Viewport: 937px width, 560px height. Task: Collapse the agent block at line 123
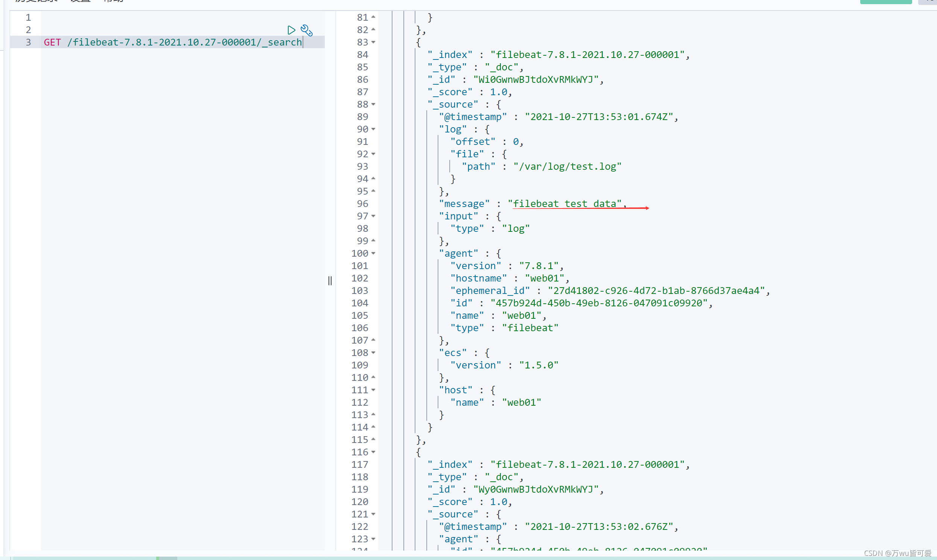coord(373,539)
